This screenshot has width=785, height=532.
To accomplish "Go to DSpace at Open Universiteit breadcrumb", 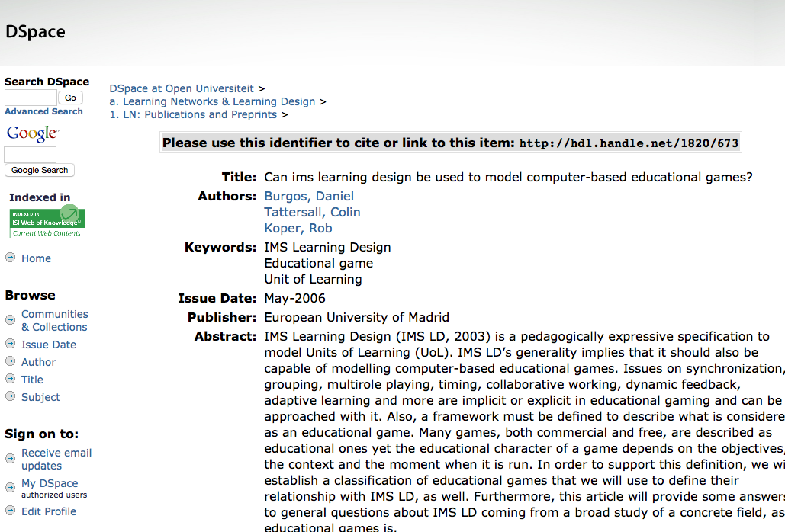I will click(x=182, y=88).
